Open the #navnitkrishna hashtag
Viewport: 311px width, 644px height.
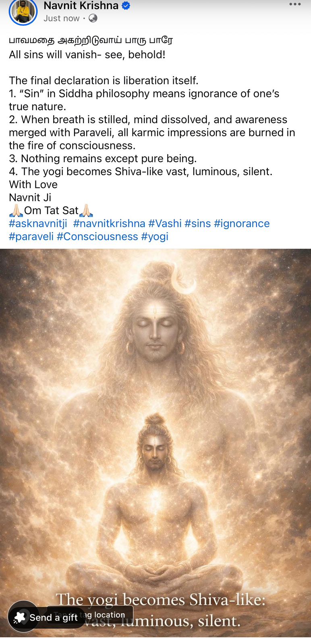tap(109, 223)
